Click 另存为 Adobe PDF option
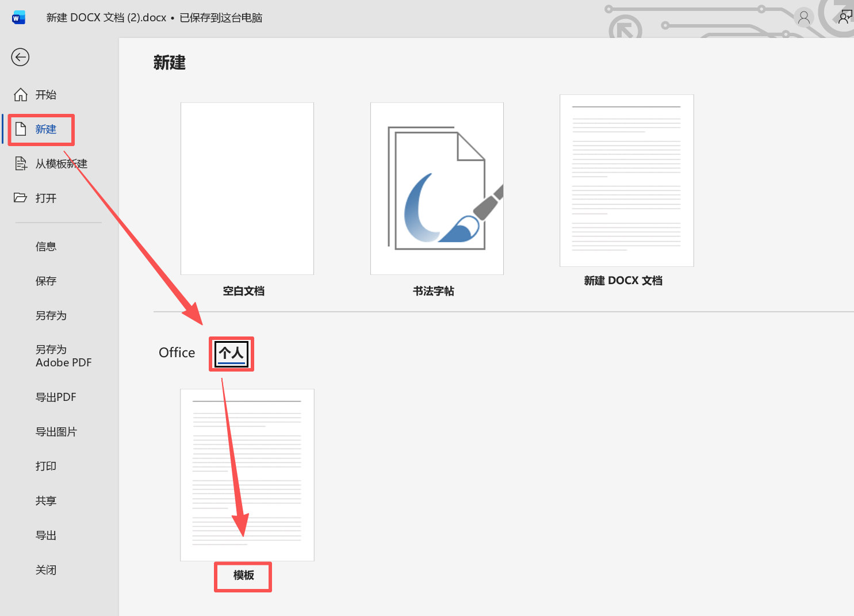The width and height of the screenshot is (854, 616). [63, 355]
